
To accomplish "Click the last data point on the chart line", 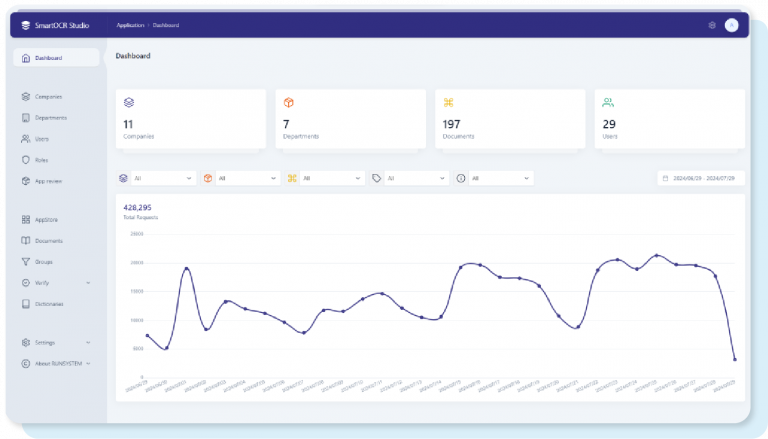I will (x=735, y=360).
